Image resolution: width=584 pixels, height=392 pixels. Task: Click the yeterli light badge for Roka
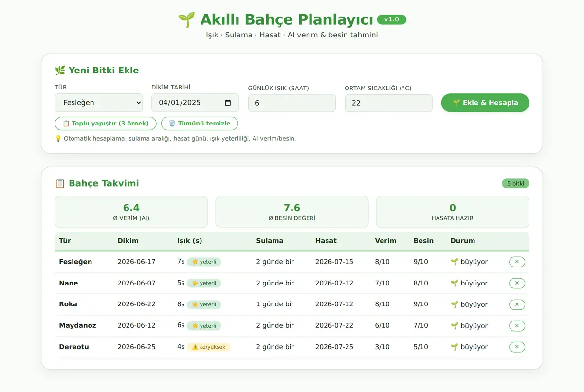point(204,304)
